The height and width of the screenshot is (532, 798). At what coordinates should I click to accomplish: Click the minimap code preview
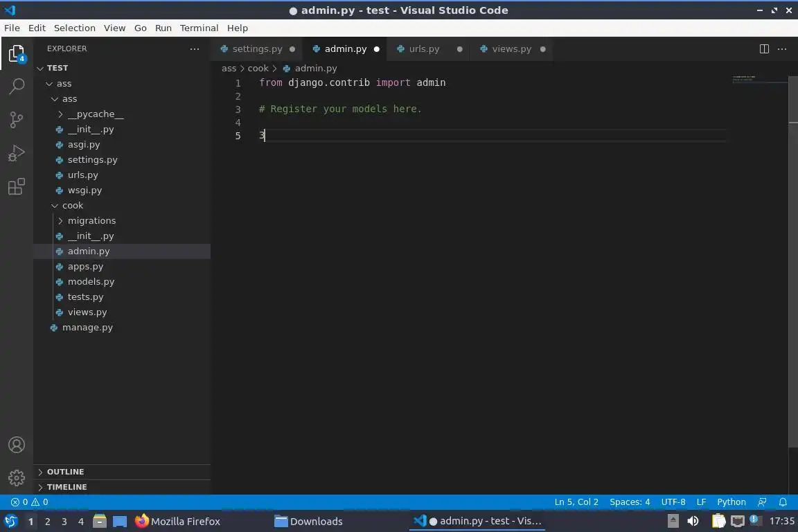(744, 78)
